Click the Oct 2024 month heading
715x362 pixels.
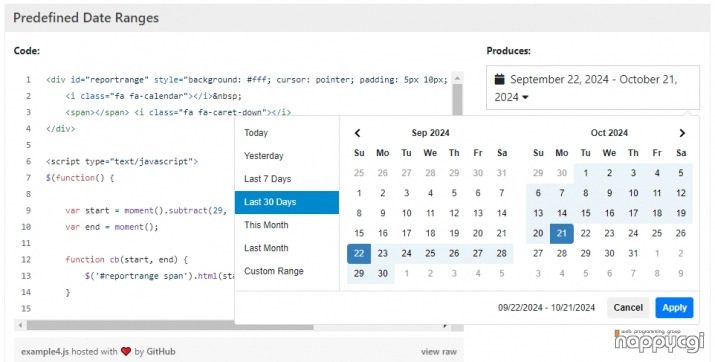tap(609, 133)
